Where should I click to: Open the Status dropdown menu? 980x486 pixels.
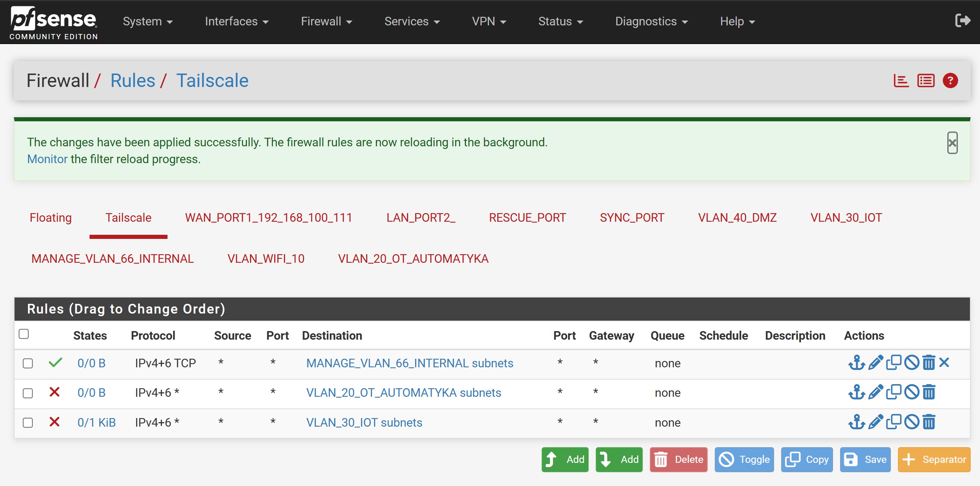coord(560,21)
